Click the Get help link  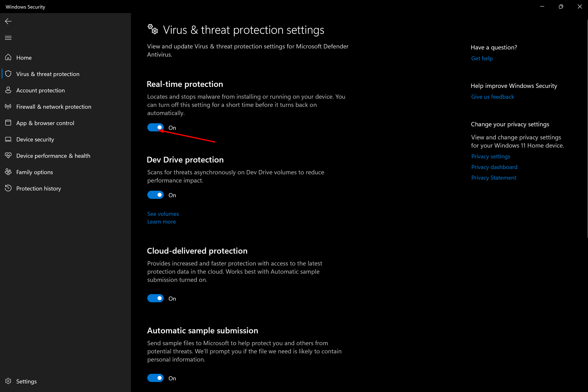coord(482,58)
